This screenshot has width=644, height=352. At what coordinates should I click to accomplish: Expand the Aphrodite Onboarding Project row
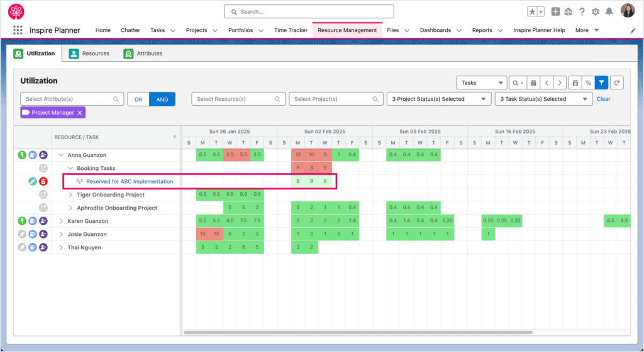pos(70,208)
